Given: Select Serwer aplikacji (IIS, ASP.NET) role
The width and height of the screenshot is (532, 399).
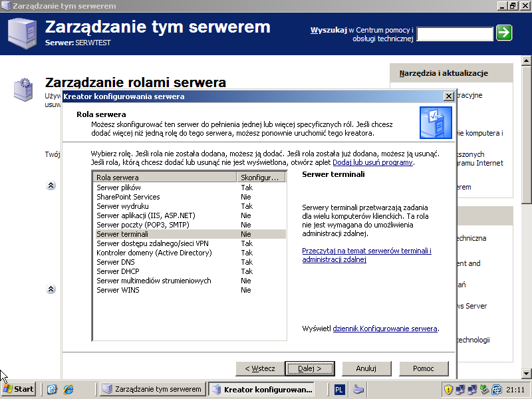Looking at the screenshot, I should (x=190, y=215).
